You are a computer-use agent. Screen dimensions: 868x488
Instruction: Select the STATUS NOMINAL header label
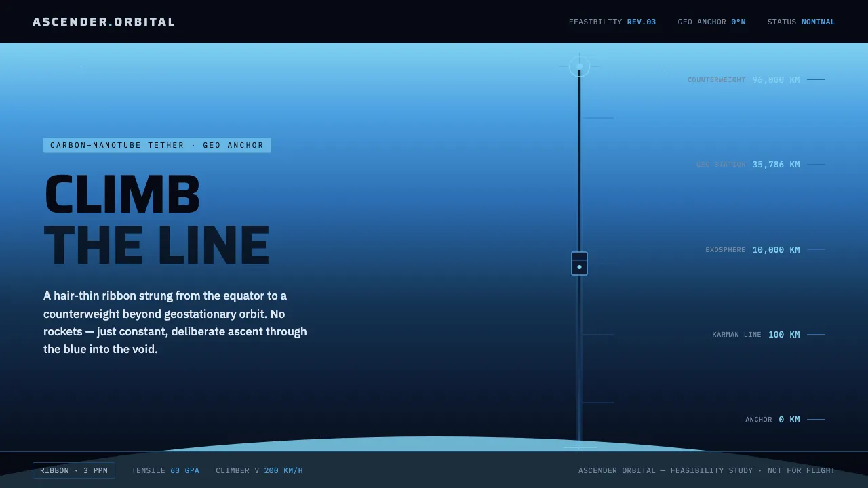click(x=801, y=22)
